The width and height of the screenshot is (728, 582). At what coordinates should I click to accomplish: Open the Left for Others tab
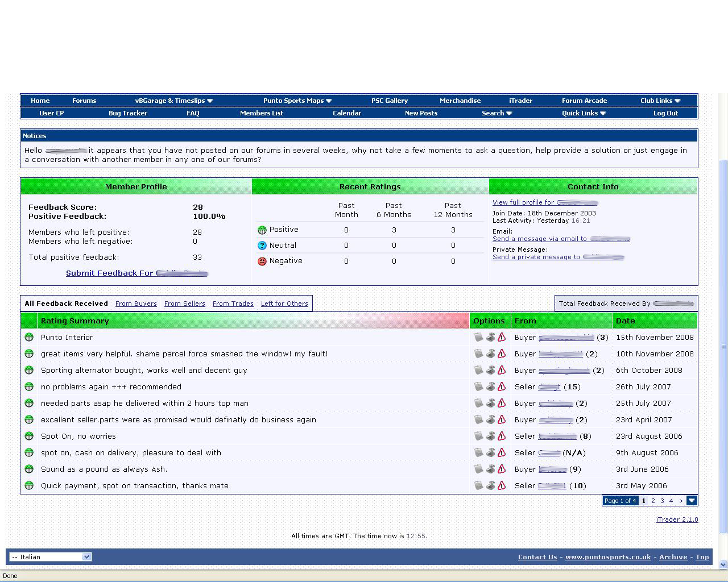(284, 304)
